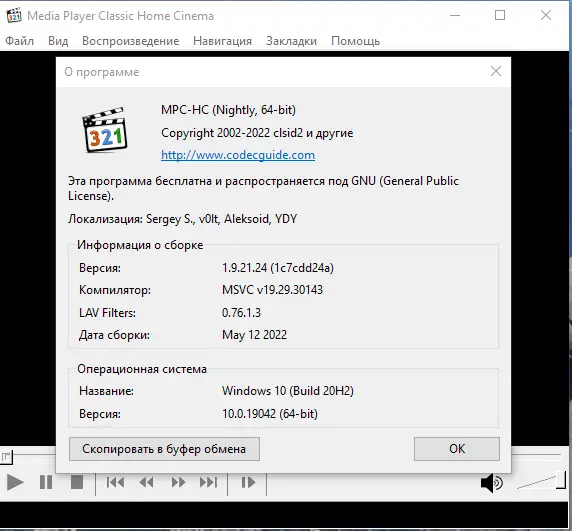The width and height of the screenshot is (572, 531).
Task: Click the Дата сборки: label
Action: point(114,335)
